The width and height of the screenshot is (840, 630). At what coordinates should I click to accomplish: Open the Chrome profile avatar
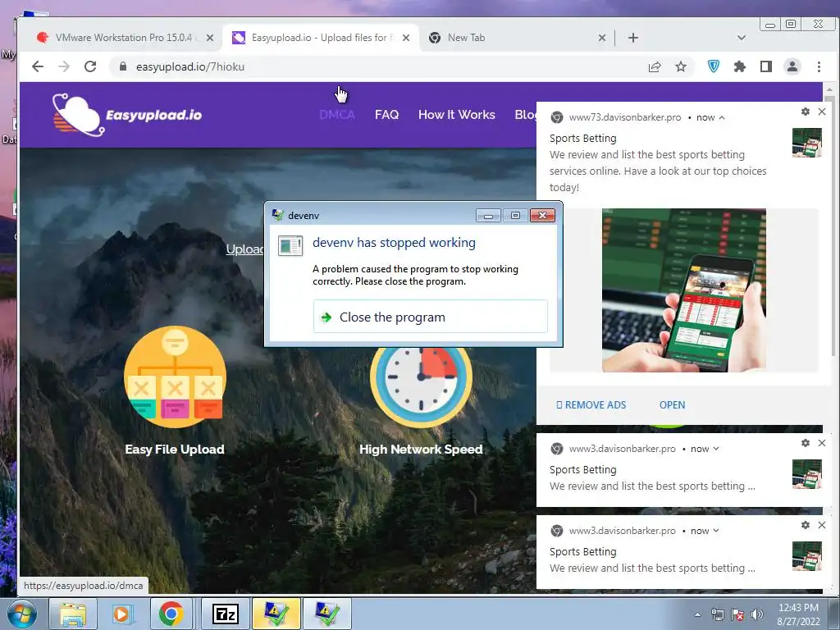pyautogui.click(x=792, y=66)
